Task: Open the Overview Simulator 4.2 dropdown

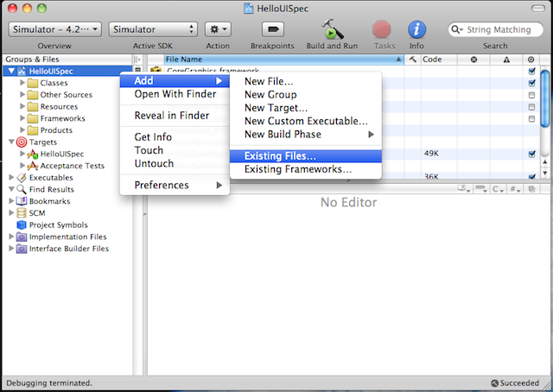Action: coord(55,29)
